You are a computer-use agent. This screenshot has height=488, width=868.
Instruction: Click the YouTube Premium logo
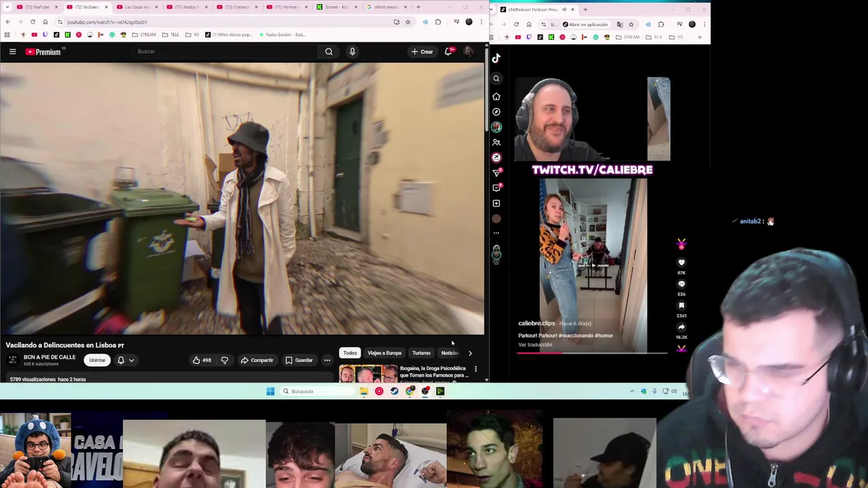(x=44, y=52)
